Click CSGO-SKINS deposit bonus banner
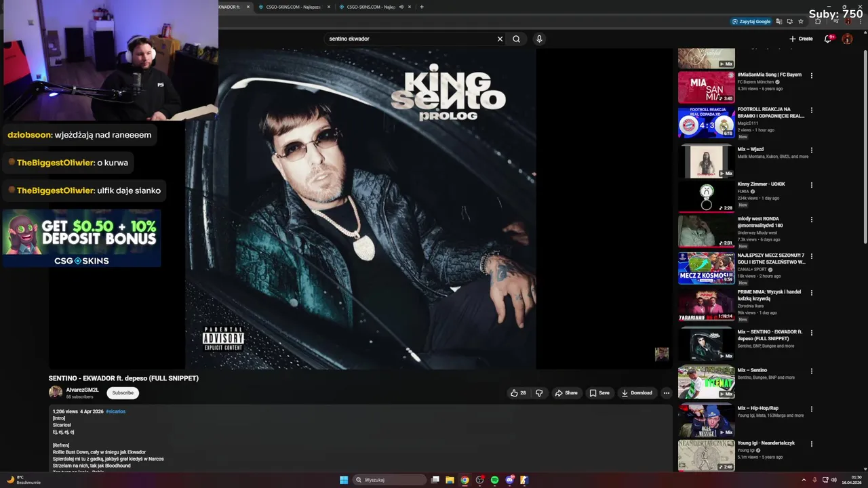Screen dimensions: 868x488 [81, 238]
